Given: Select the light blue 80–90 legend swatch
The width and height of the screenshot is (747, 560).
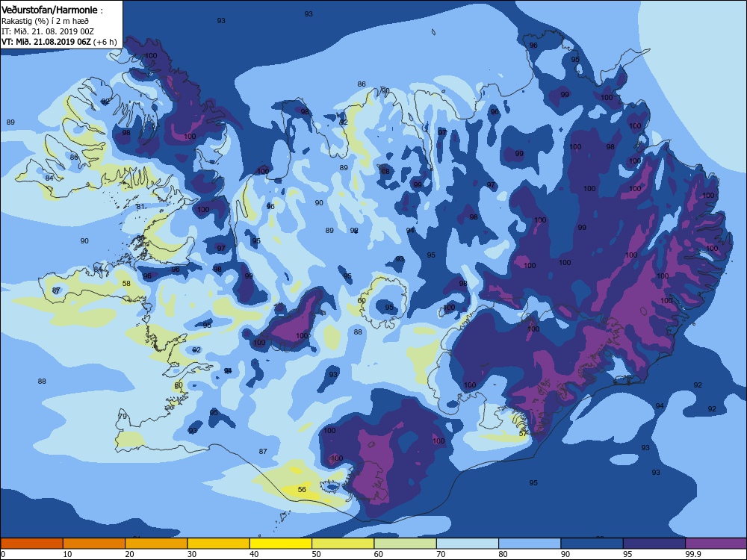Looking at the screenshot, I should tap(530, 544).
